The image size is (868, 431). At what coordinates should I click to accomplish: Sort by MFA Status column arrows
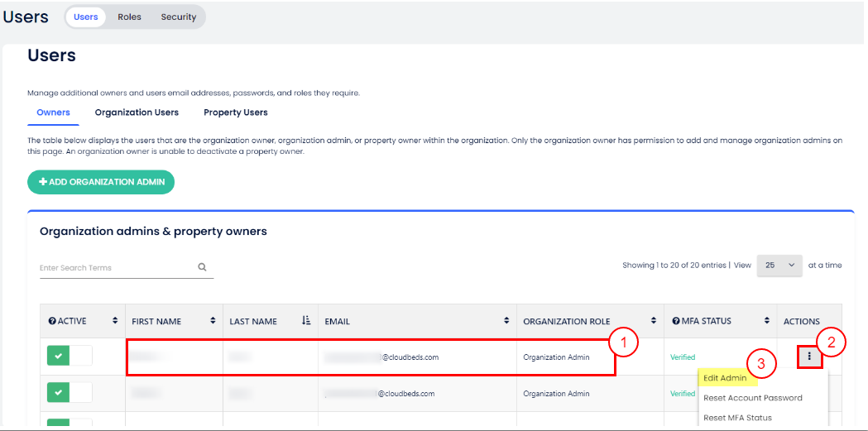[763, 321]
